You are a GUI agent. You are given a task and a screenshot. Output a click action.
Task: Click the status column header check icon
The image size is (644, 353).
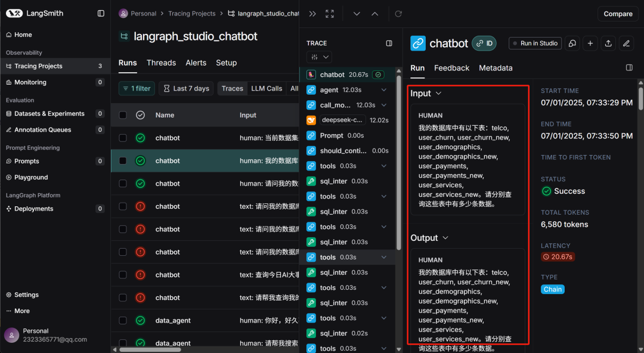click(x=141, y=115)
